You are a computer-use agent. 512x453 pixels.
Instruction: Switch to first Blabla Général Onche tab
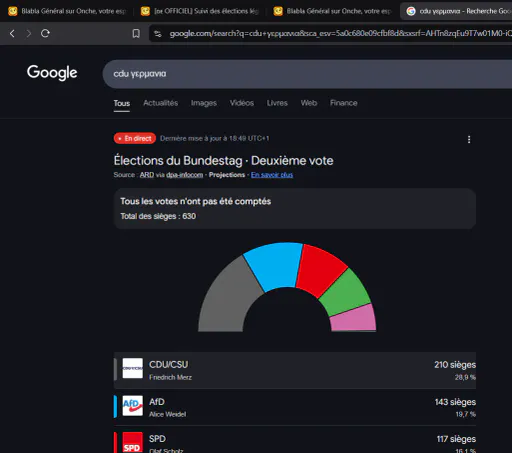(68, 11)
